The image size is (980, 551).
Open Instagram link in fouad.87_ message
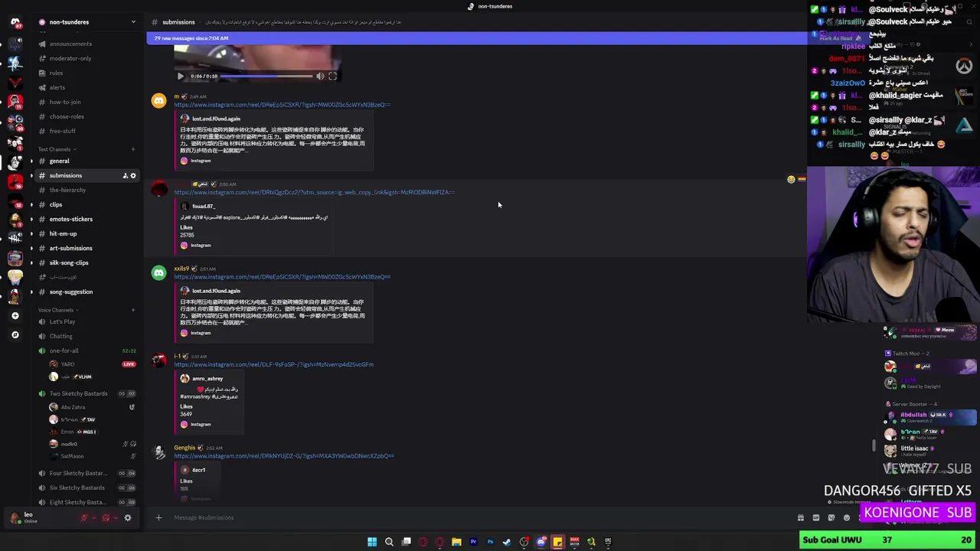[314, 193]
